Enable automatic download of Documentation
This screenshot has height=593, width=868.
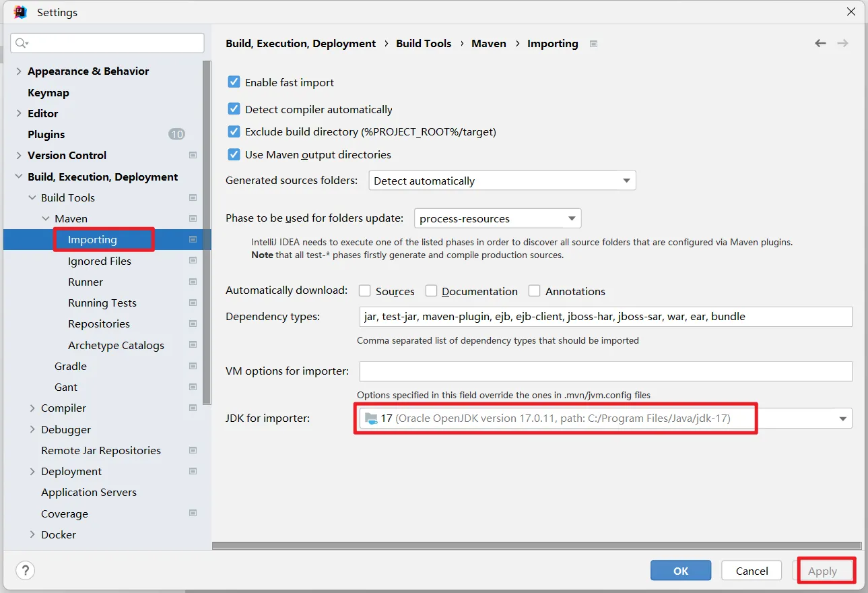431,291
